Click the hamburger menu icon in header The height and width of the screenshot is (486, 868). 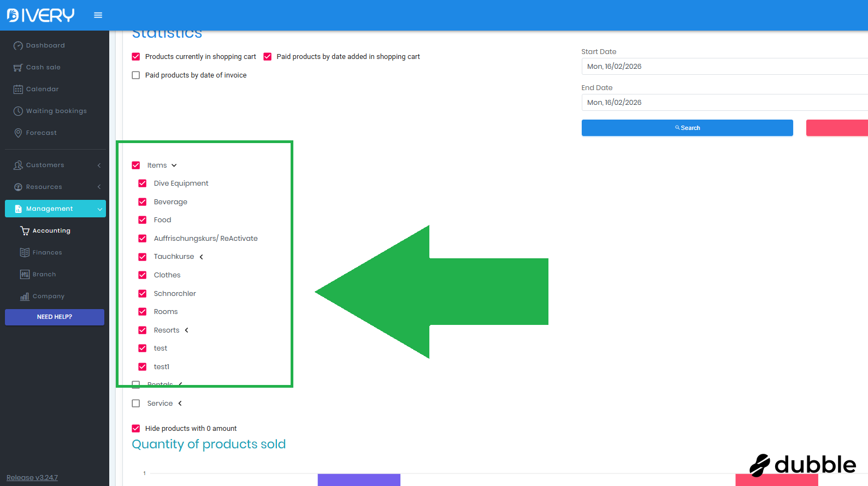tap(98, 15)
